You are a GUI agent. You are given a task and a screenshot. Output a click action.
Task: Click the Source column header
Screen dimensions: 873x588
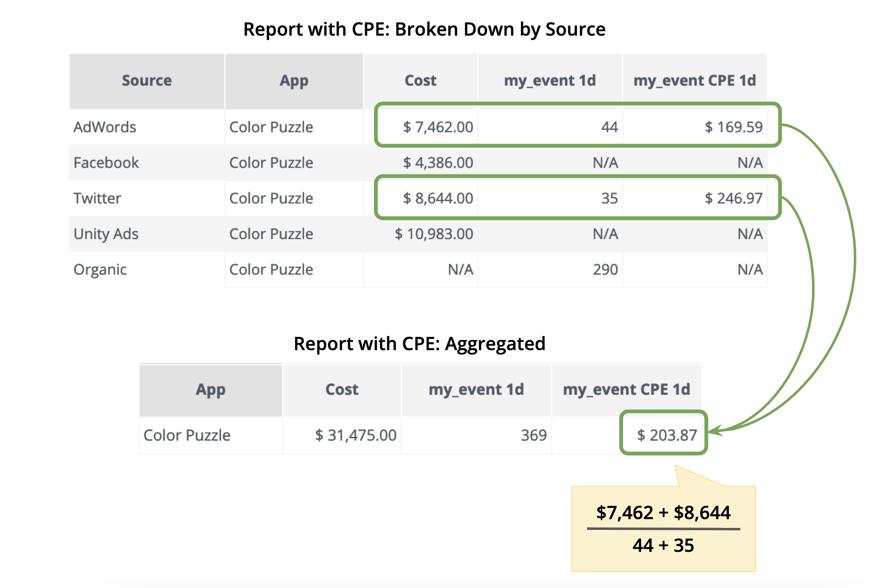(146, 81)
